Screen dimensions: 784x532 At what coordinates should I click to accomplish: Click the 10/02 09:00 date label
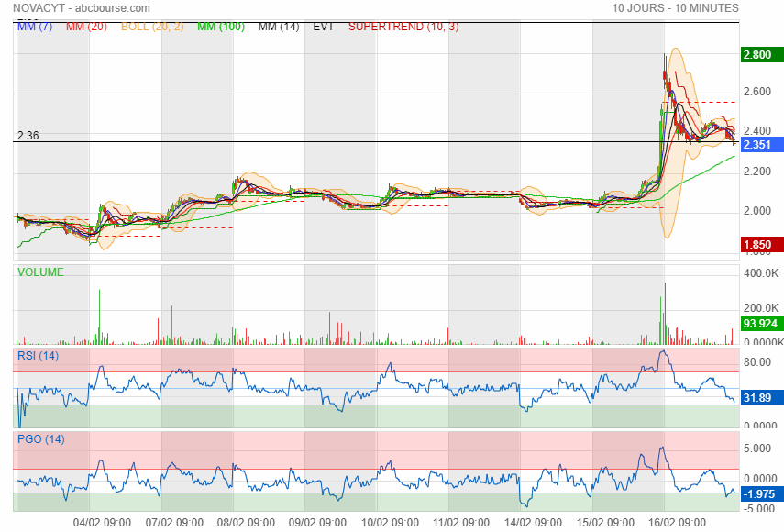pyautogui.click(x=390, y=523)
